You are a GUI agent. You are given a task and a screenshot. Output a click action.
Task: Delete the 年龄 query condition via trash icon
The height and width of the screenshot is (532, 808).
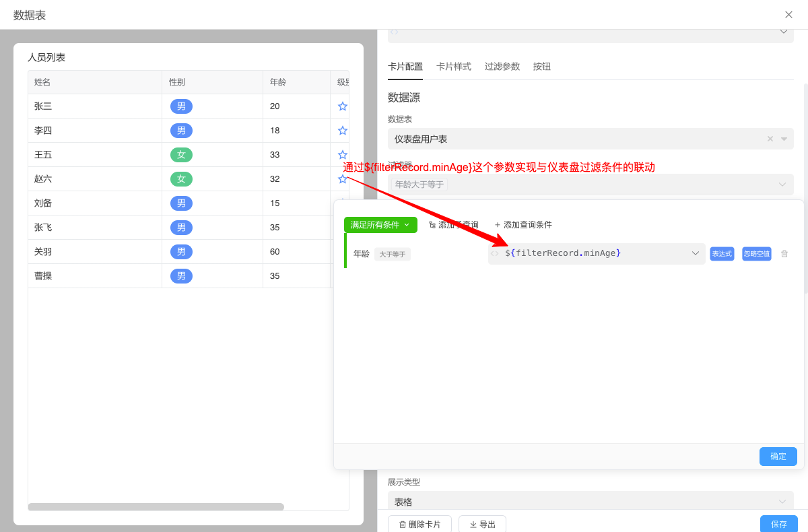[x=784, y=254]
